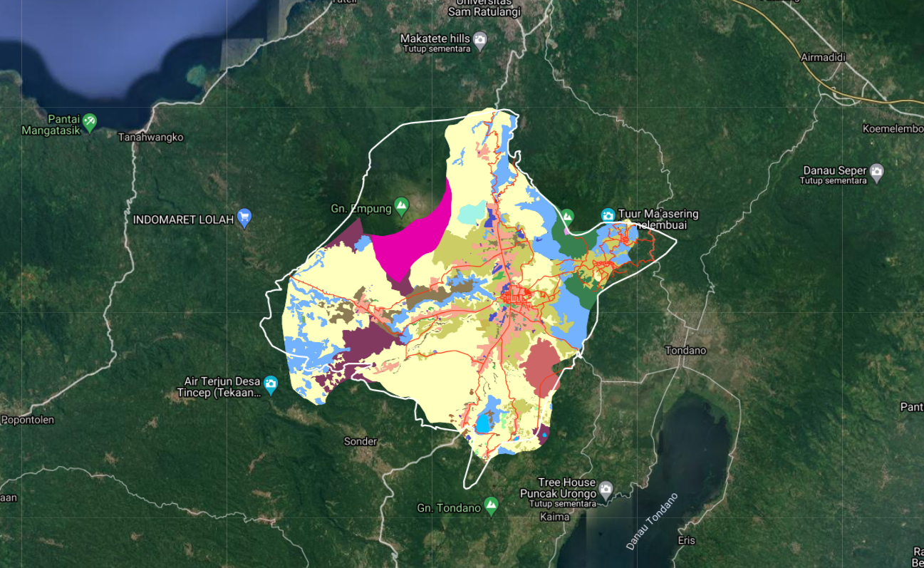Open the Makatete hills camera marker
This screenshot has width=924, height=568.
click(x=480, y=38)
